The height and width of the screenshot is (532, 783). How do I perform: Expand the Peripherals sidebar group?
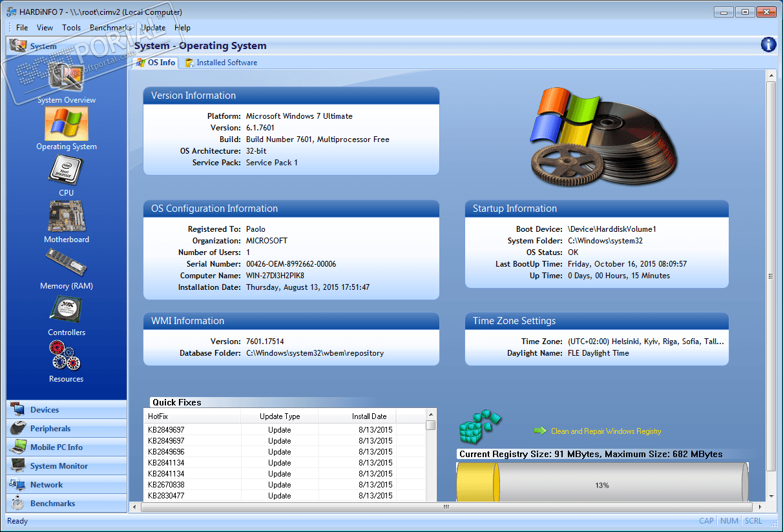coord(67,429)
